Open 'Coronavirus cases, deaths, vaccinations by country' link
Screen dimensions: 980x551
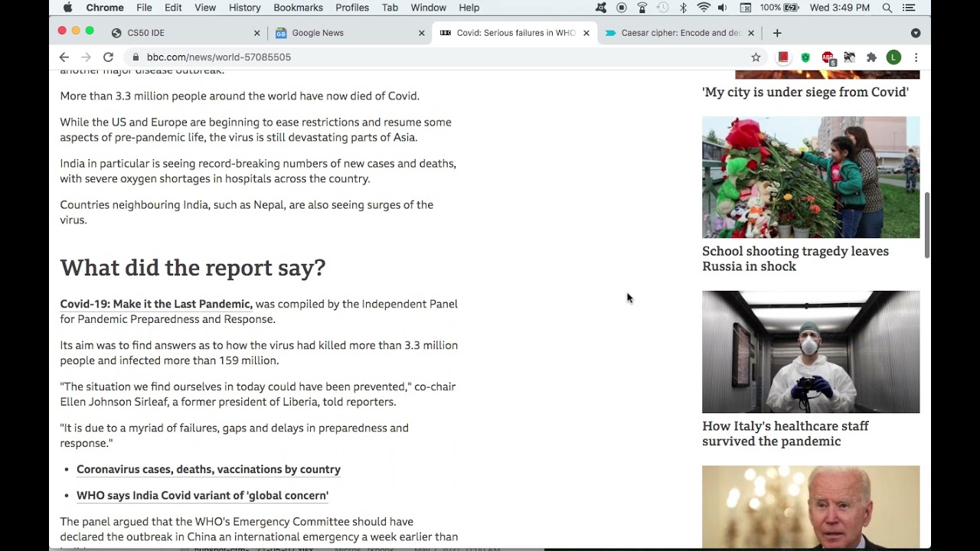pyautogui.click(x=208, y=469)
